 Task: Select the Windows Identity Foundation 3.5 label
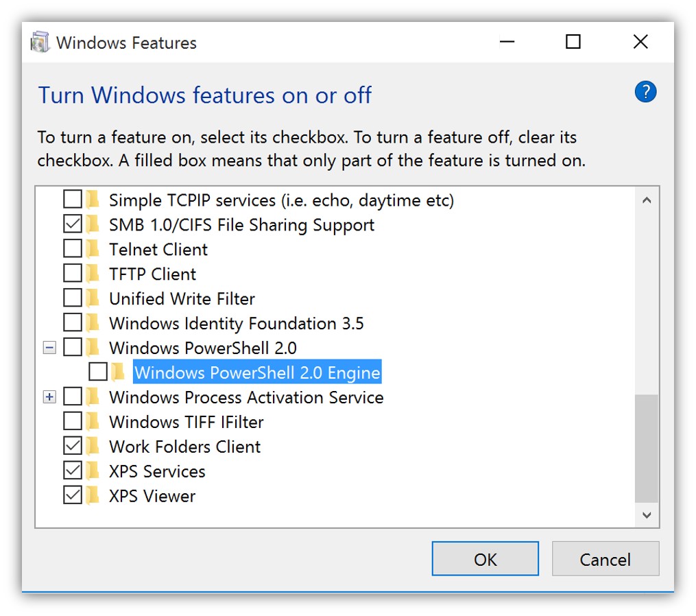[237, 323]
